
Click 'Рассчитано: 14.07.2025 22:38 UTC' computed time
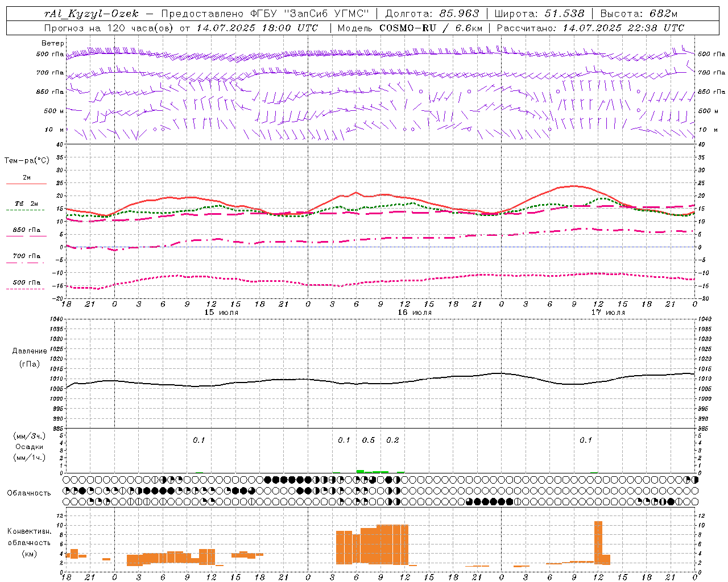click(x=590, y=28)
